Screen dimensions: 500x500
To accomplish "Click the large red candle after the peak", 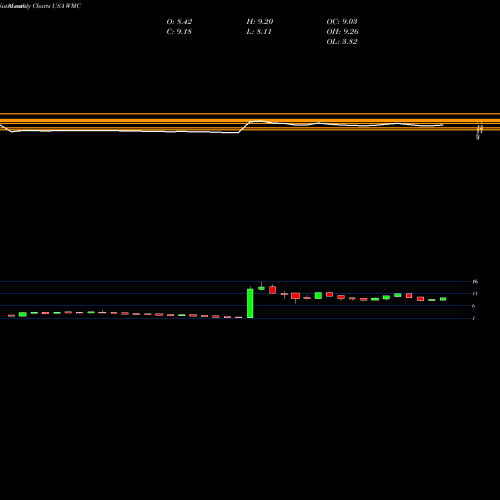I will pyautogui.click(x=273, y=290).
